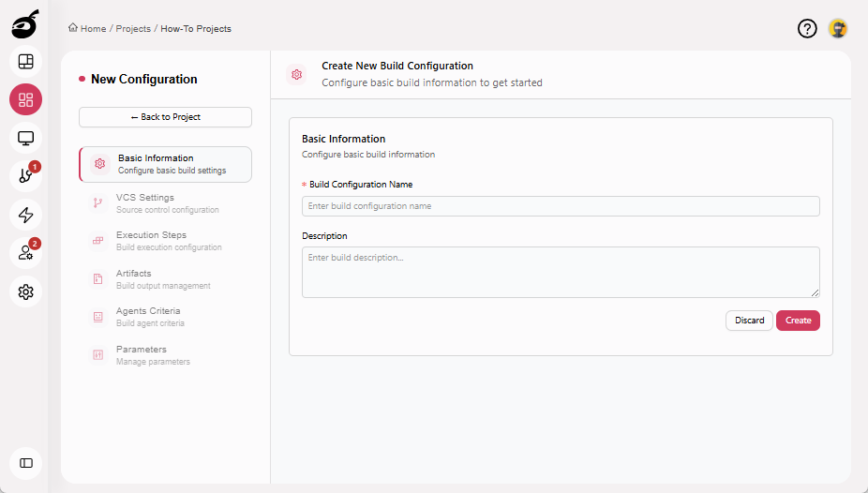Go to Execution Steps section
868x493 pixels.
coord(166,241)
